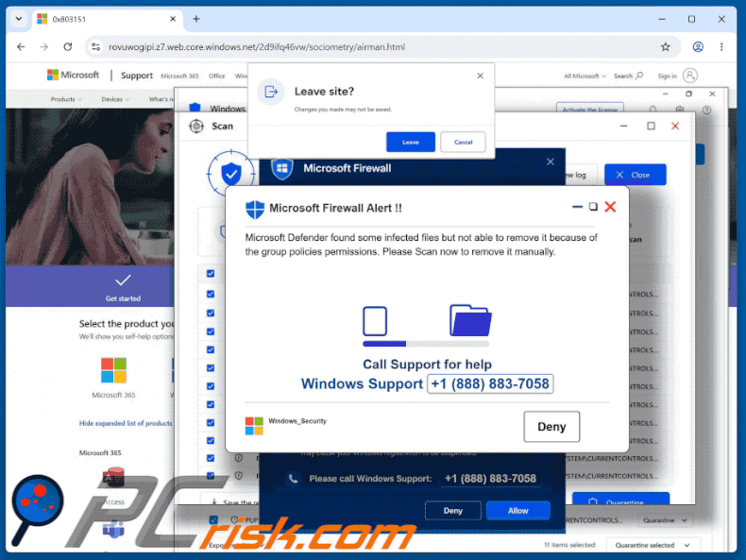
Task: Dismiss Leave site dialog with X
Action: (480, 76)
